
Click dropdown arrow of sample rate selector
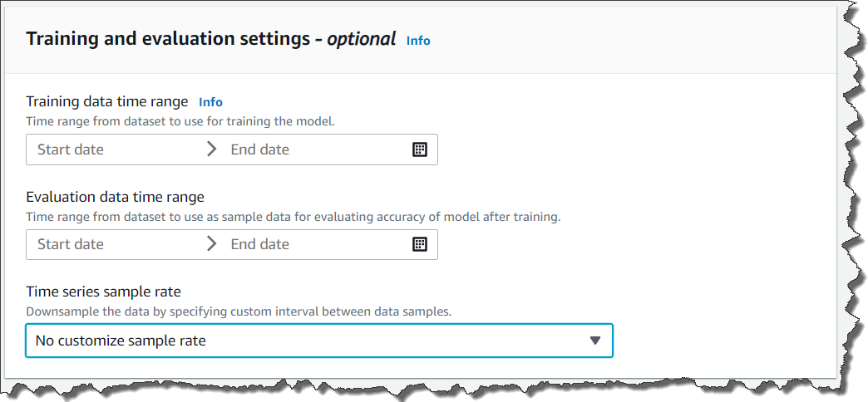(x=594, y=341)
